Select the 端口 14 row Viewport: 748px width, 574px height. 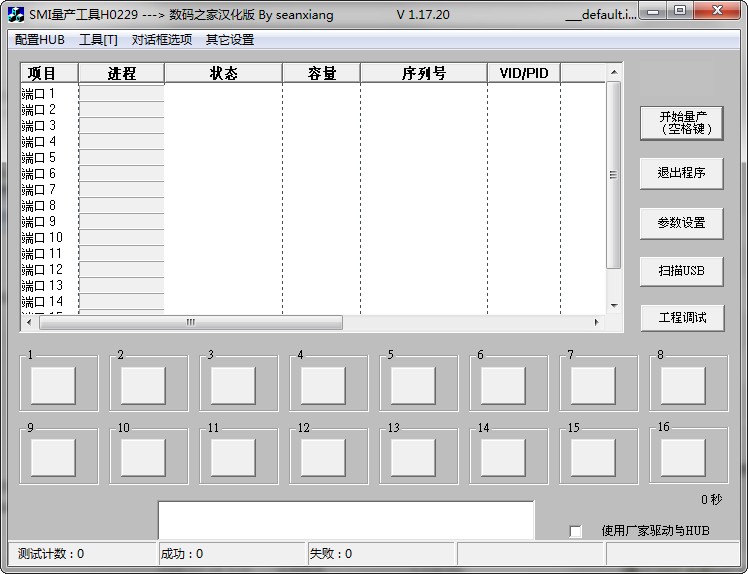point(313,302)
